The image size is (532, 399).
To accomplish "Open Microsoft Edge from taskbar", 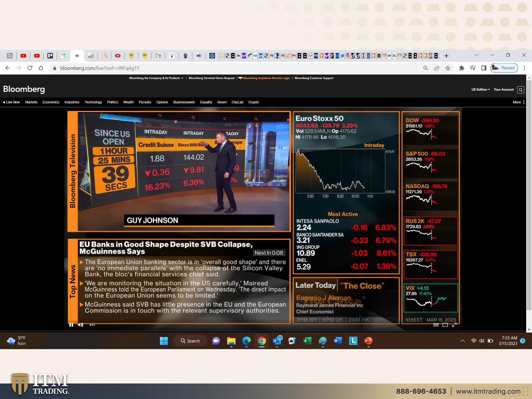I will click(x=246, y=341).
